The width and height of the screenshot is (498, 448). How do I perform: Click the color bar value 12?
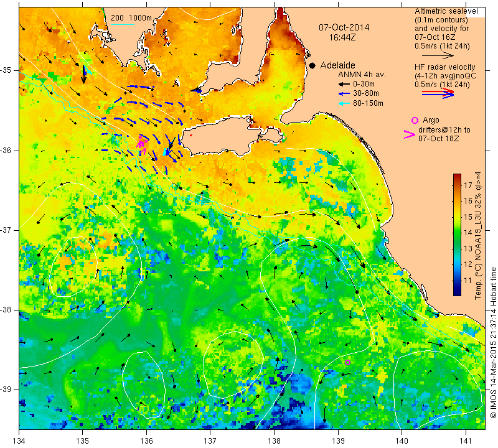468,264
